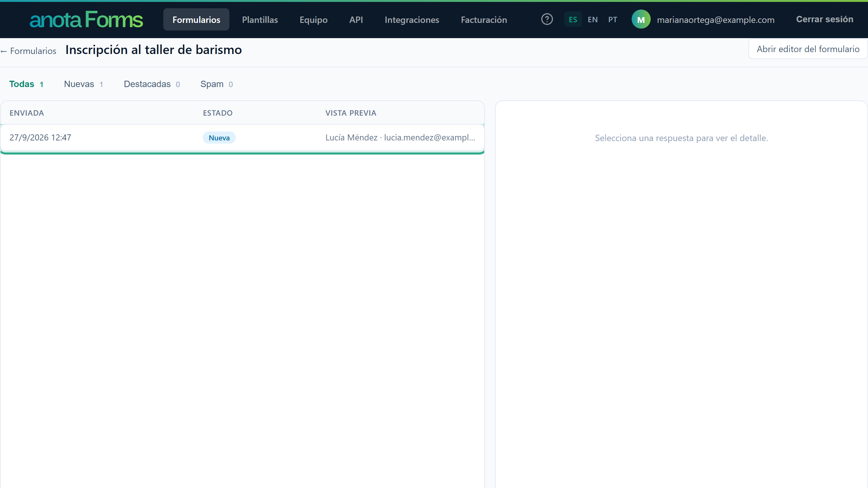Open the Formularios nav item
The width and height of the screenshot is (868, 488).
pos(196,20)
